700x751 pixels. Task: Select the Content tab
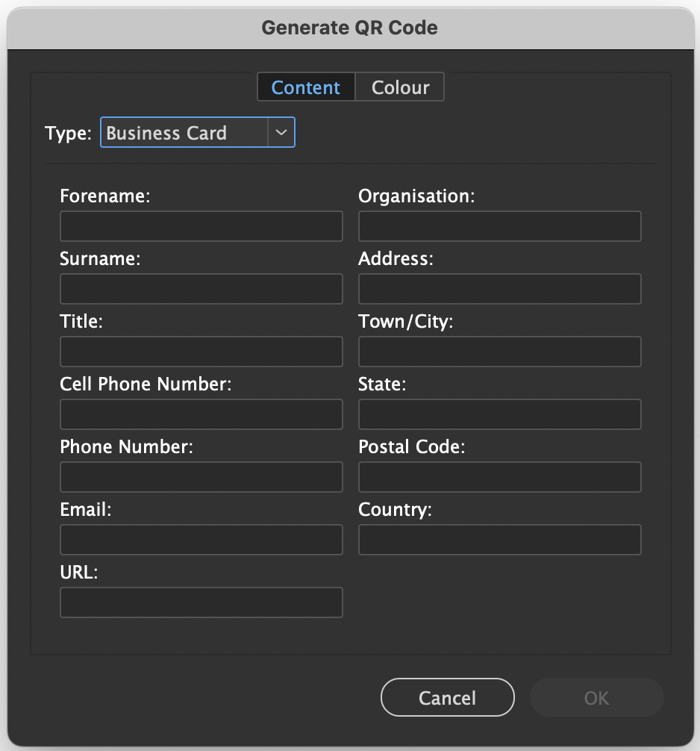click(305, 87)
